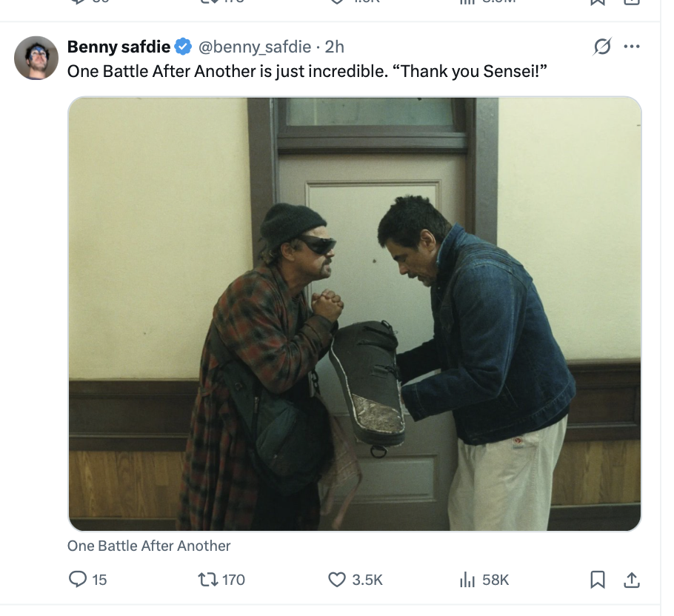This screenshot has width=674, height=616.
Task: Click the 58K views count
Action: [x=496, y=580]
